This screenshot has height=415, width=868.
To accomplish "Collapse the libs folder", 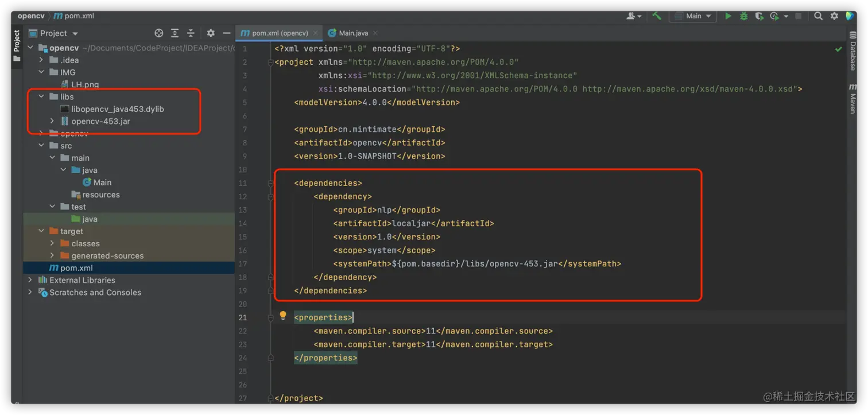I will tap(41, 96).
